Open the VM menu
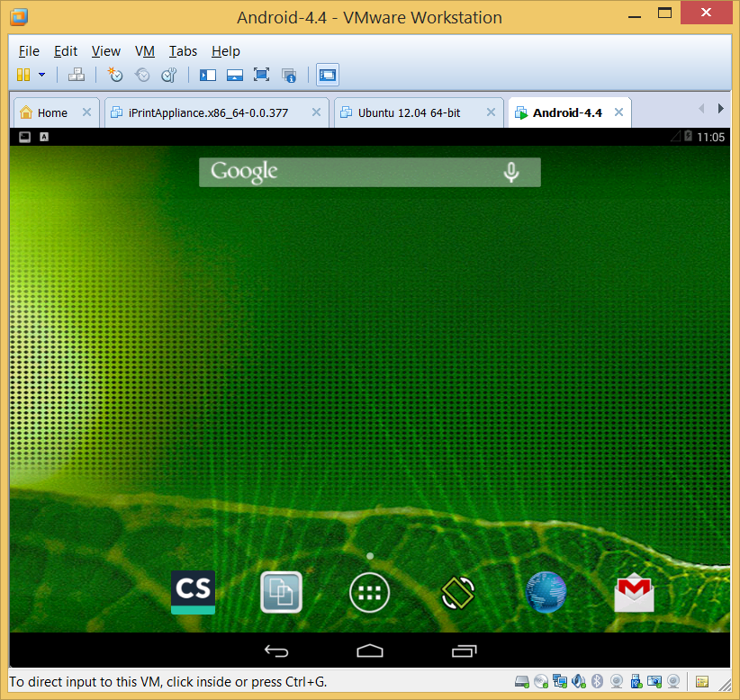This screenshot has width=740, height=700. [145, 51]
